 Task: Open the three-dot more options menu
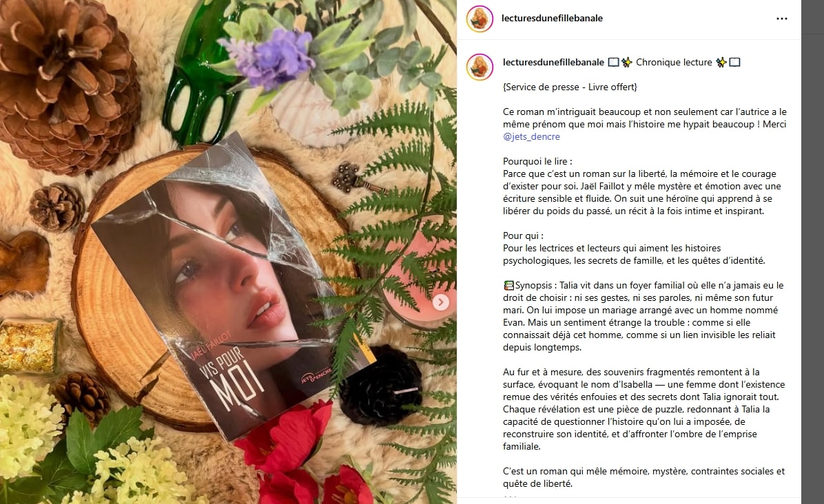781,19
